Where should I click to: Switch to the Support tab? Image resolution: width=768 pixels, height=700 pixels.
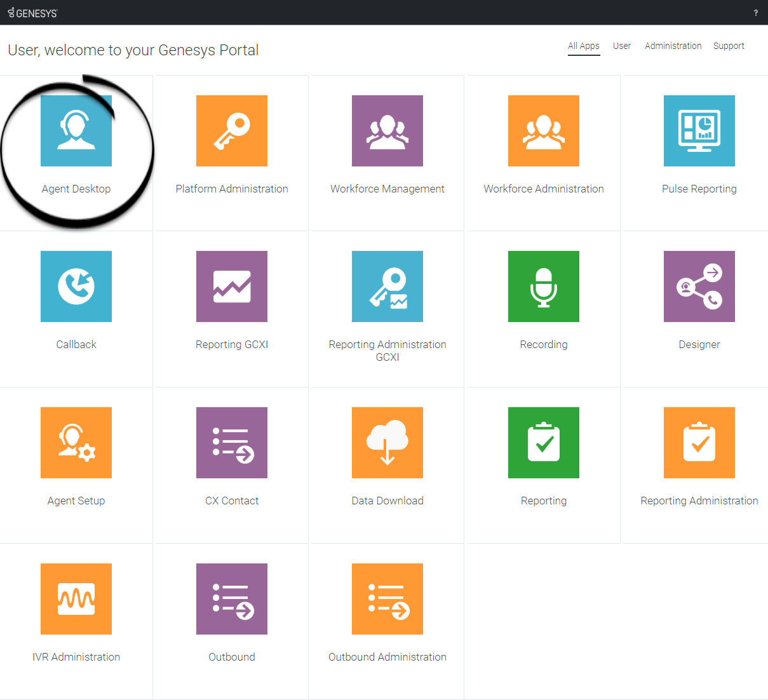(x=729, y=46)
